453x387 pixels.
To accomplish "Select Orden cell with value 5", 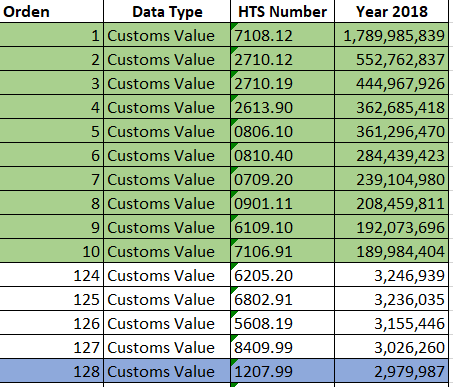I will pyautogui.click(x=51, y=131).
